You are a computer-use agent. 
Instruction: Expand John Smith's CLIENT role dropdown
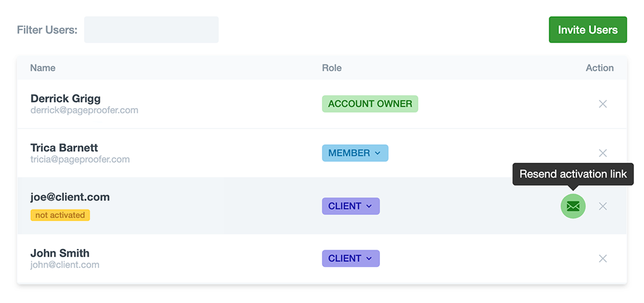pyautogui.click(x=350, y=259)
